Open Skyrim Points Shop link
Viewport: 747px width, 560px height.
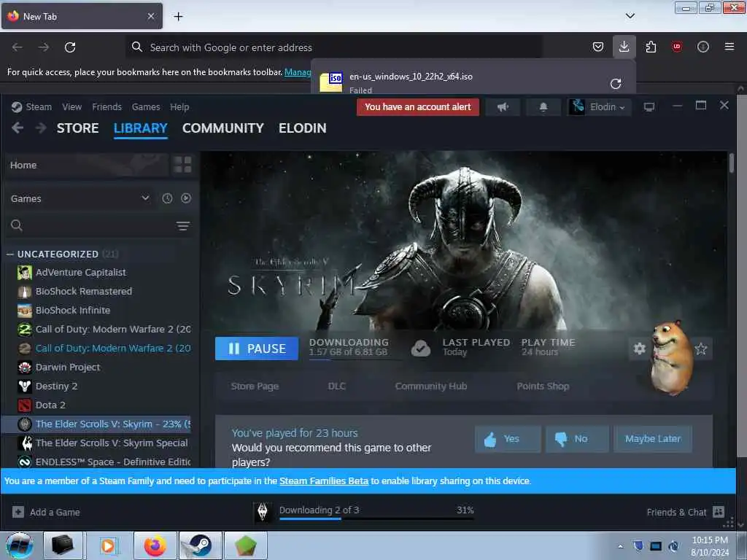pyautogui.click(x=543, y=386)
